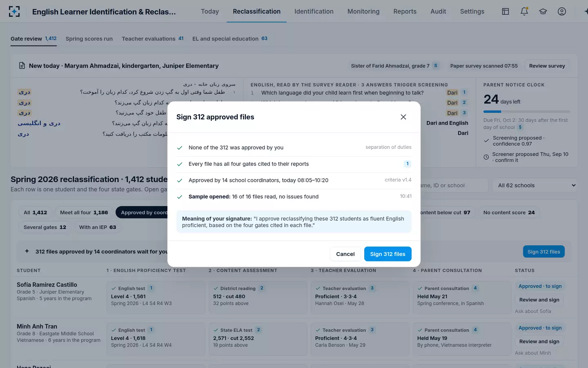Select the Teacher evaluations sub-tab
Image resolution: width=588 pixels, height=368 pixels.
tap(153, 39)
